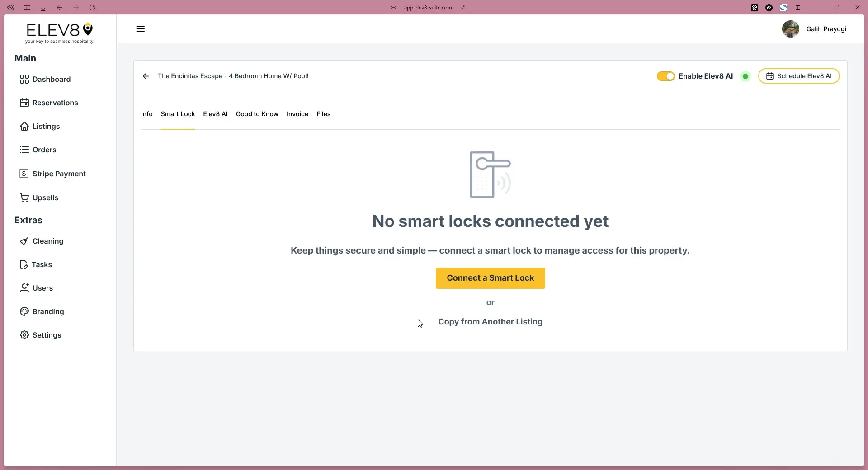Image resolution: width=868 pixels, height=470 pixels.
Task: Select the Upsells cart icon
Action: pyautogui.click(x=24, y=197)
